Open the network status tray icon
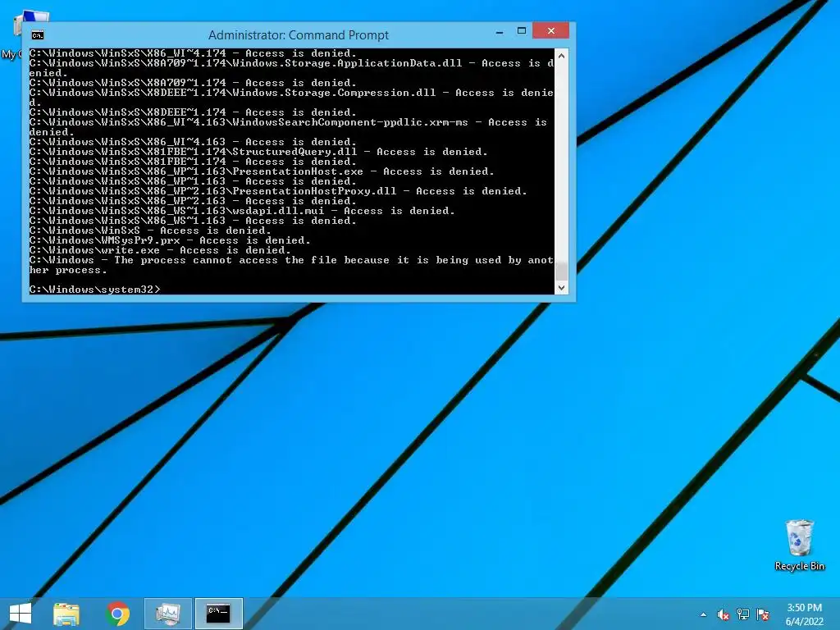This screenshot has height=630, width=840. (743, 614)
